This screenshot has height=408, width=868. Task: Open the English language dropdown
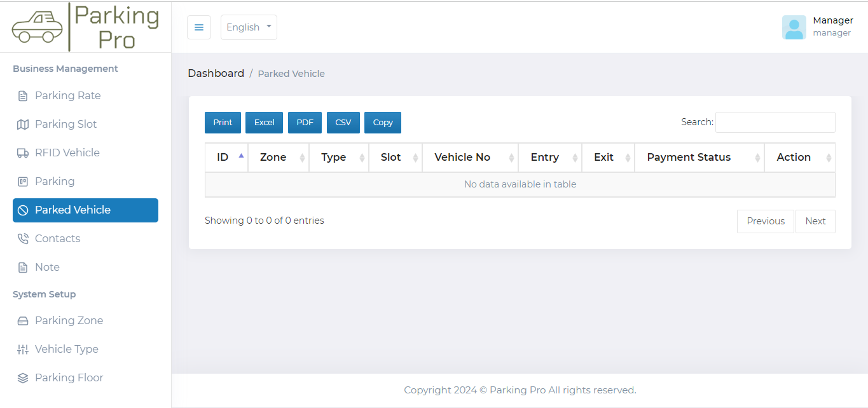click(x=249, y=27)
